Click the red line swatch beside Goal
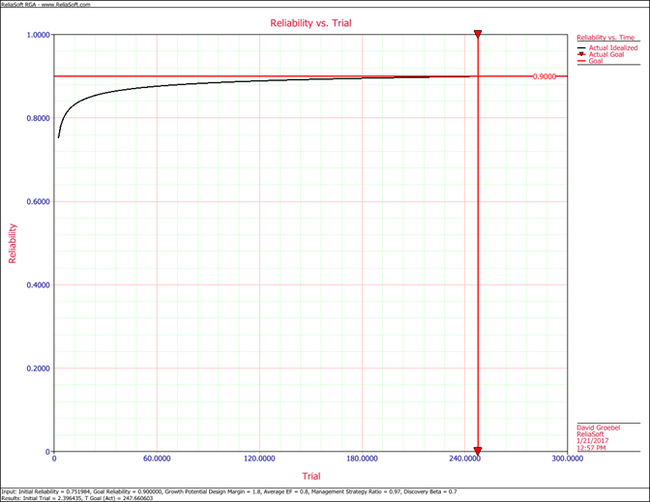This screenshot has height=502, width=650. click(x=581, y=61)
